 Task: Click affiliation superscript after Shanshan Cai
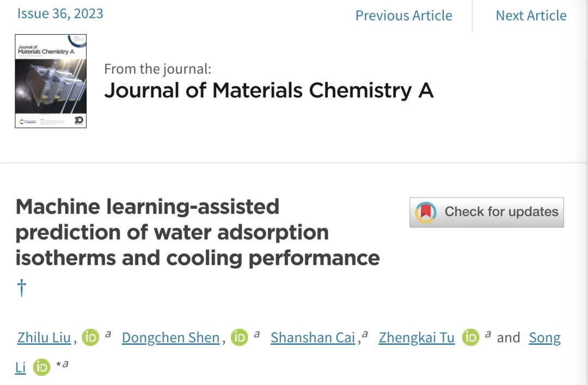pyautogui.click(x=365, y=335)
